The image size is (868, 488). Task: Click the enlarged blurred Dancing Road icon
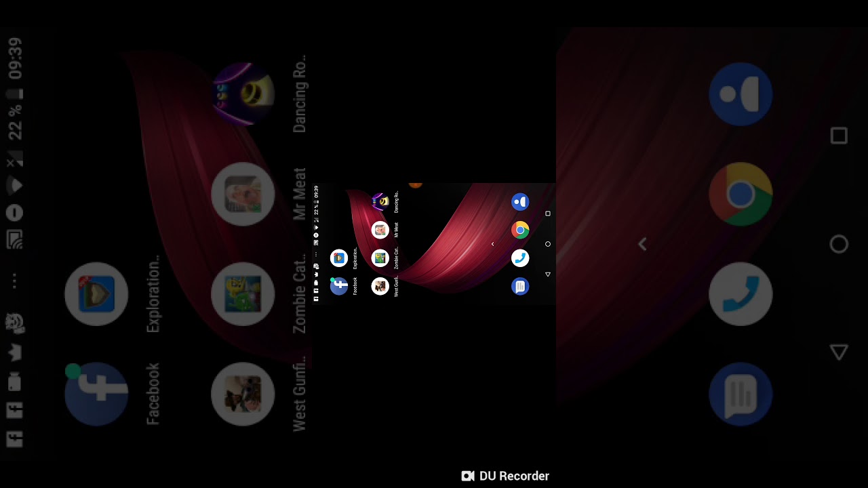243,94
